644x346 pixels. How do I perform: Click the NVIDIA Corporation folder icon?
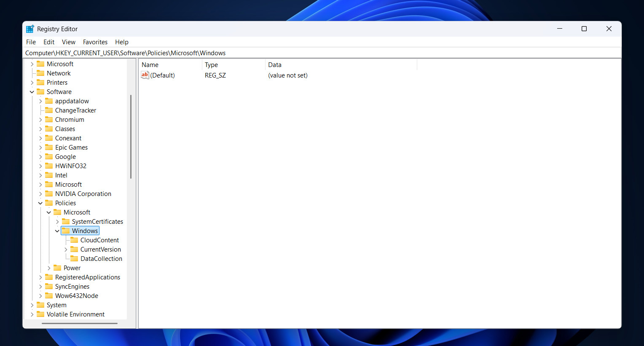pyautogui.click(x=49, y=193)
